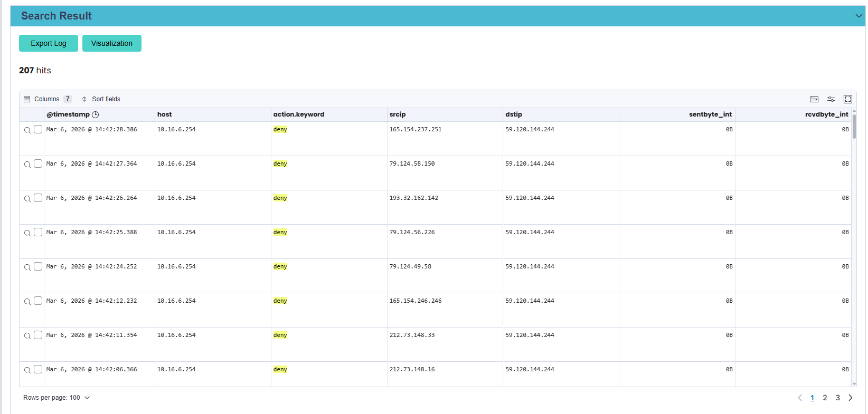
Task: Click the 207 hits count text
Action: (x=35, y=70)
